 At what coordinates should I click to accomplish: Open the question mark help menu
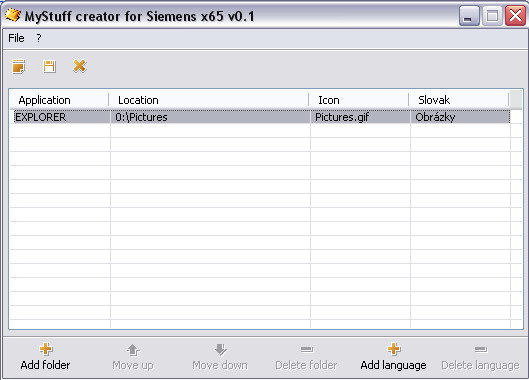pyautogui.click(x=39, y=38)
